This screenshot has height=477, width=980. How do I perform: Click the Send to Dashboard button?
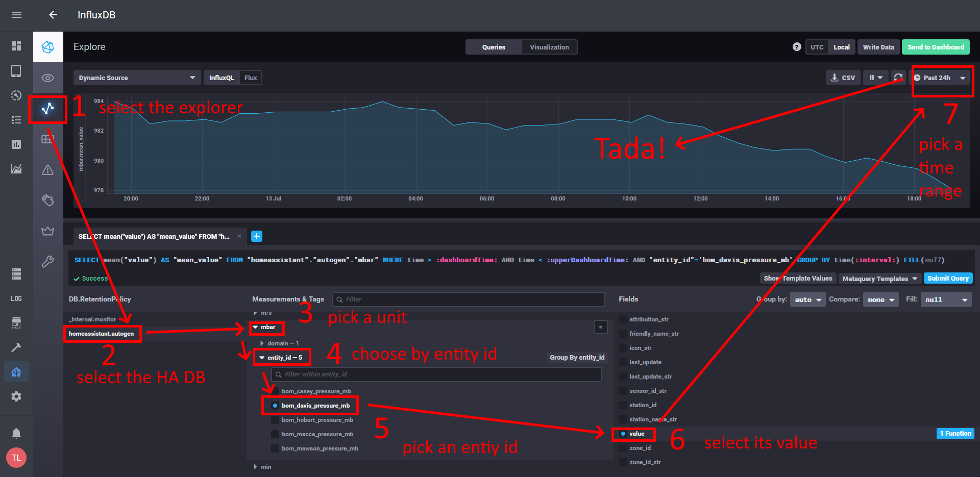click(x=935, y=47)
